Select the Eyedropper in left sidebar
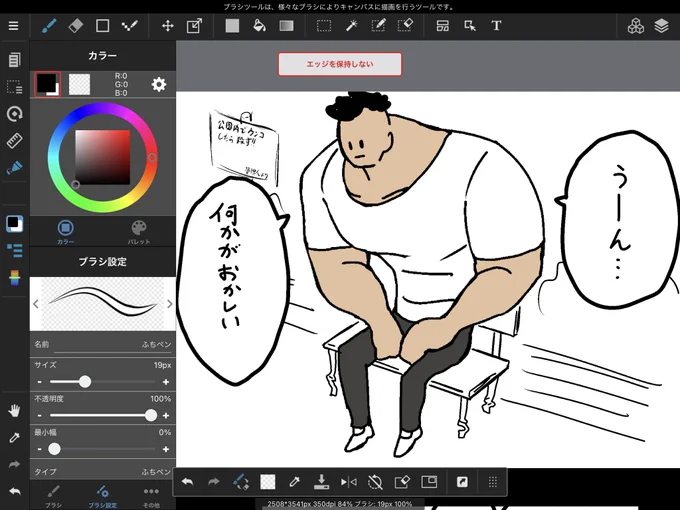The image size is (680, 510). pyautogui.click(x=14, y=438)
